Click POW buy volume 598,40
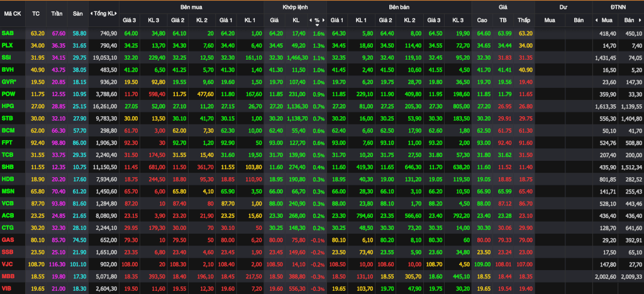The image size is (644, 294). [x=157, y=94]
